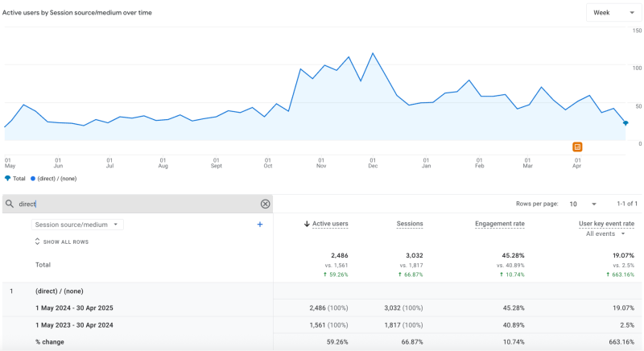Toggle (direct) / (none) legend series
The height and width of the screenshot is (351, 644).
[54, 179]
